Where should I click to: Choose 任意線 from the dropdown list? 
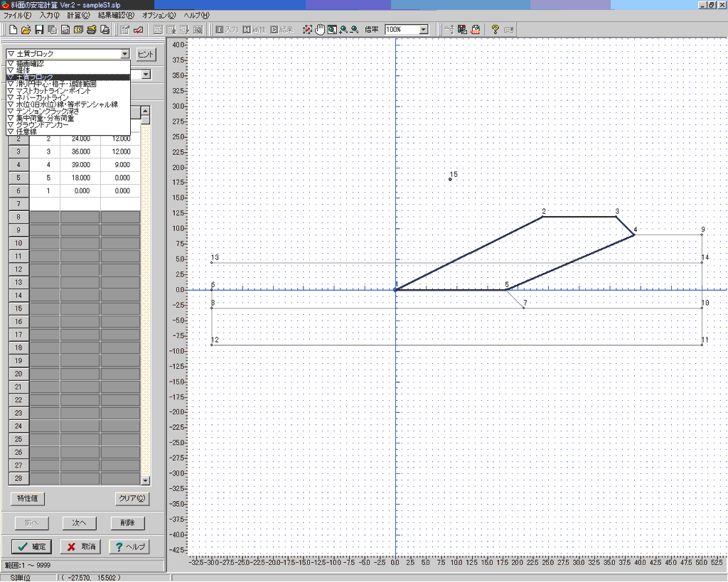coord(68,131)
